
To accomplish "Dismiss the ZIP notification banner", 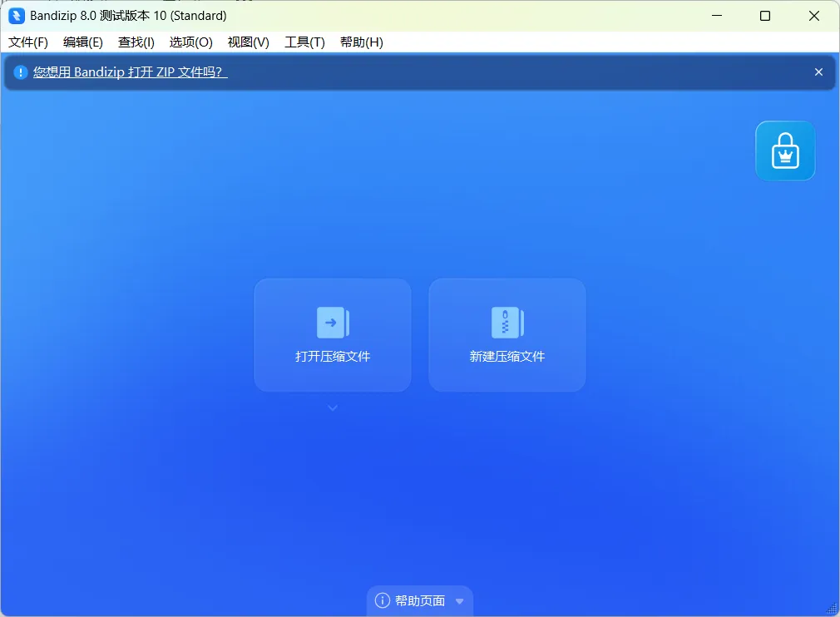I will (x=818, y=72).
